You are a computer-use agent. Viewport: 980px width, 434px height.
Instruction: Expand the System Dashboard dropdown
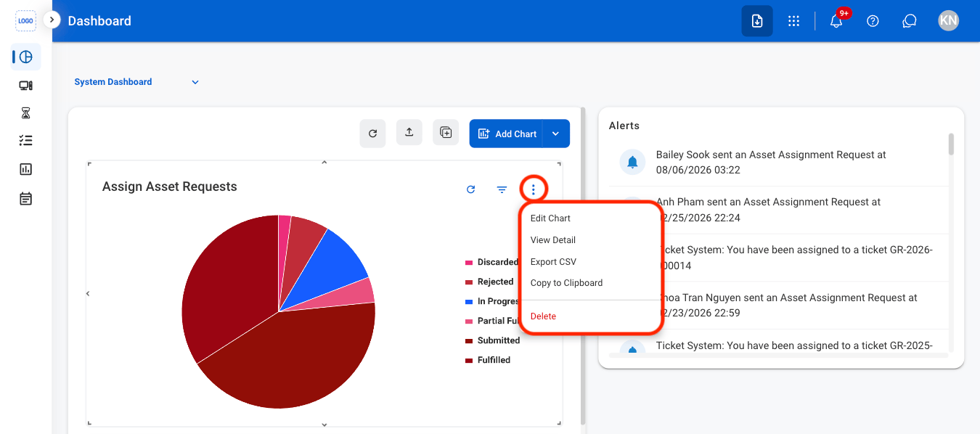(136, 82)
